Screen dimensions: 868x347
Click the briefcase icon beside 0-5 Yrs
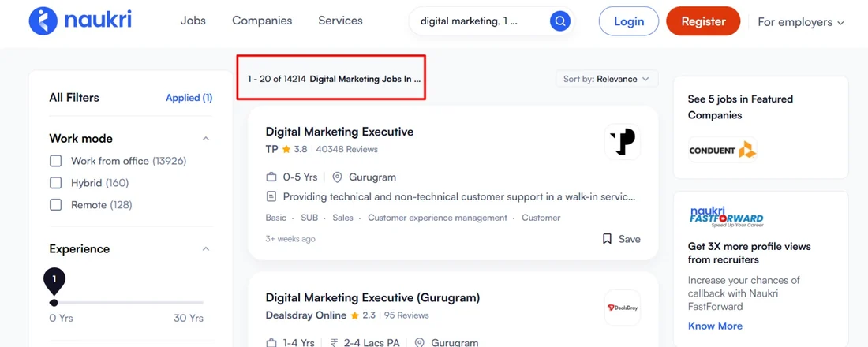(271, 177)
